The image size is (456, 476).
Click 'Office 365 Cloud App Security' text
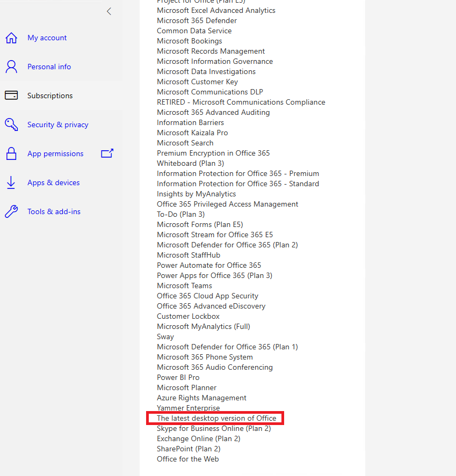(x=207, y=296)
